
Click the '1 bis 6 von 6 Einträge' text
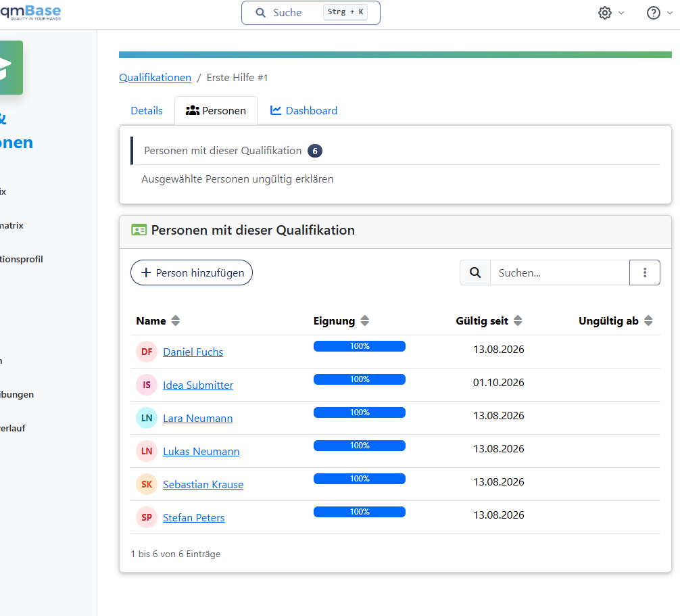point(176,554)
